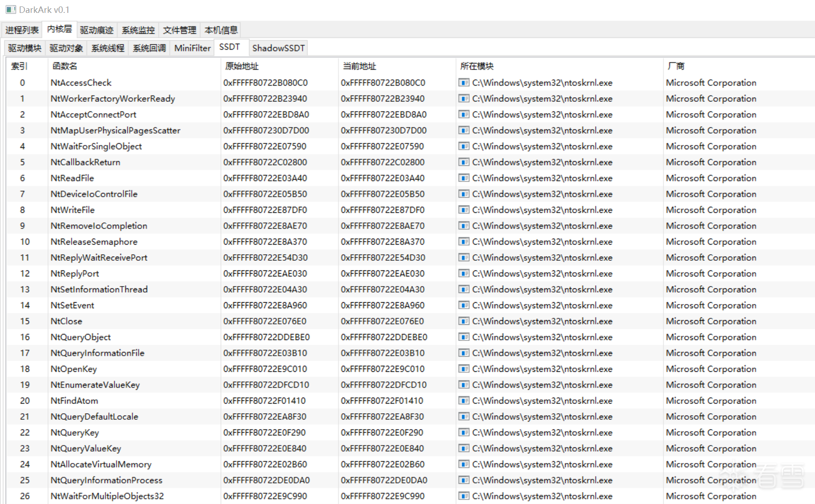Viewport: 815px width, 504px height.
Task: Click current address 0xFFFFF80722E9C010 of NtOpenKey
Action: (383, 369)
